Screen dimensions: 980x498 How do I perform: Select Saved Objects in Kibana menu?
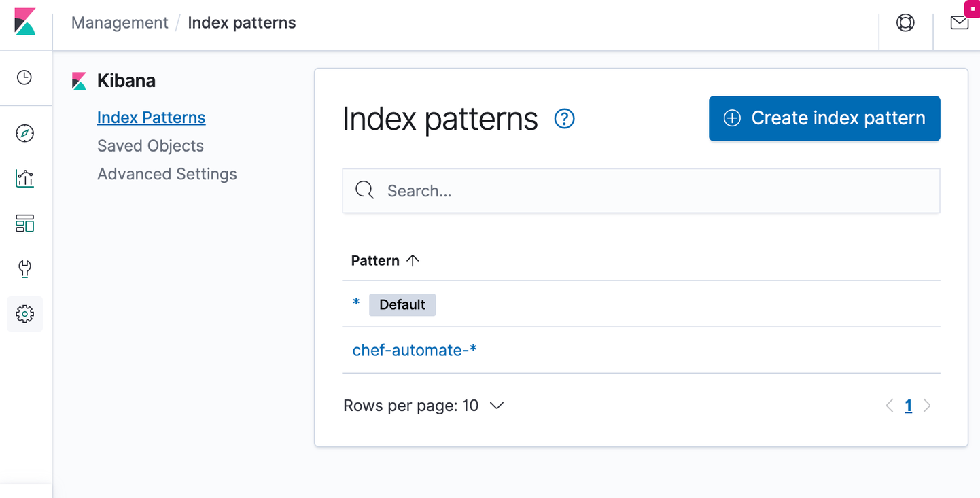click(150, 146)
